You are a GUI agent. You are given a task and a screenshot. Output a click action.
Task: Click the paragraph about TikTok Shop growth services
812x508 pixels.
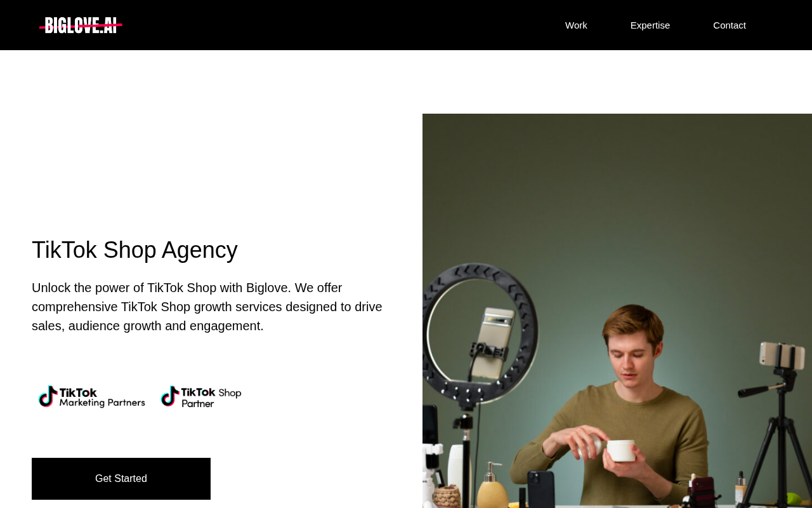pyautogui.click(x=207, y=307)
